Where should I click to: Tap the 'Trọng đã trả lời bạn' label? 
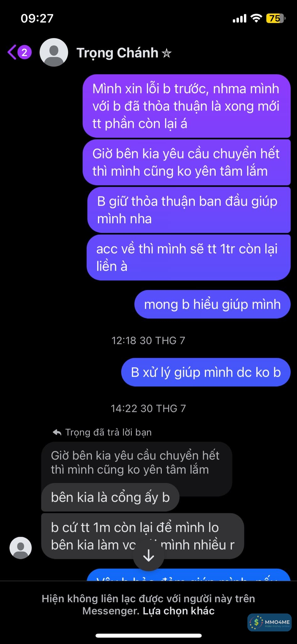coord(108,432)
